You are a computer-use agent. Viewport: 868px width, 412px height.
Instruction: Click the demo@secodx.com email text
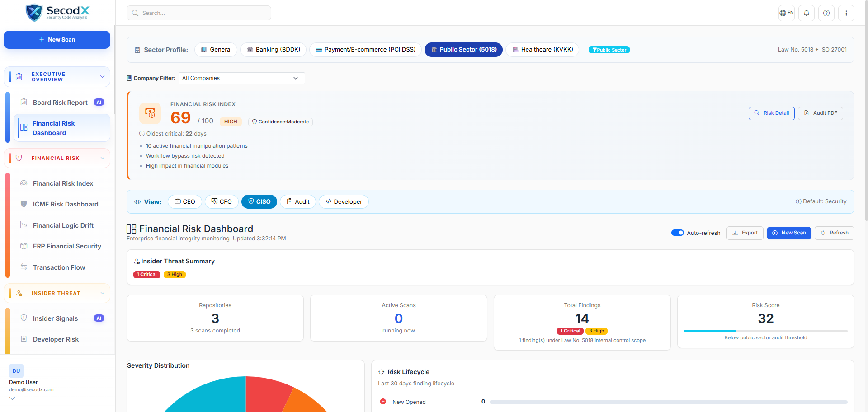(x=31, y=389)
